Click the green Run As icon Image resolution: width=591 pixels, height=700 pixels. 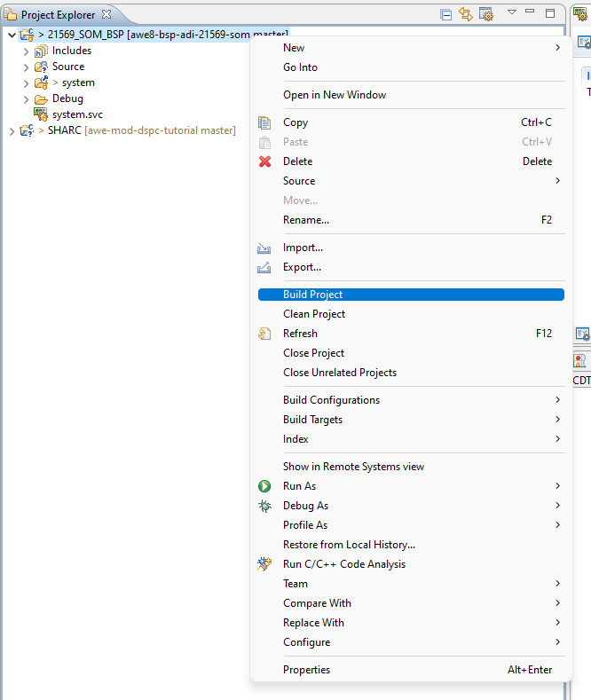click(264, 486)
